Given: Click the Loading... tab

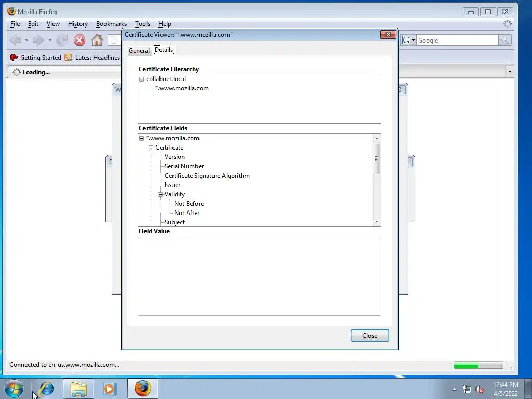Looking at the screenshot, I should click(64, 72).
